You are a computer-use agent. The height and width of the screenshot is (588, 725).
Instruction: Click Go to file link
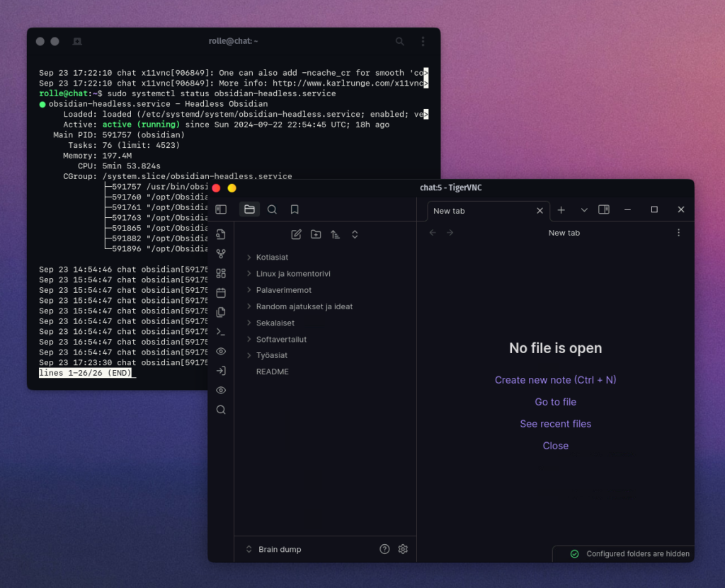pos(555,402)
